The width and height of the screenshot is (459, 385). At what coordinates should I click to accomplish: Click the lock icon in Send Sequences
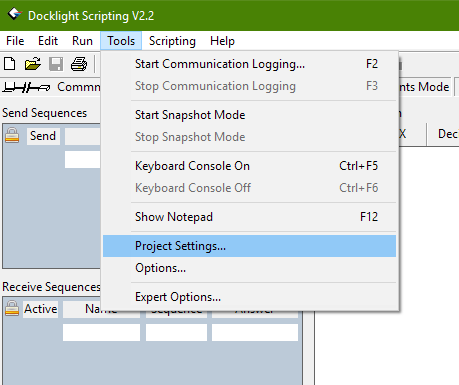click(12, 136)
